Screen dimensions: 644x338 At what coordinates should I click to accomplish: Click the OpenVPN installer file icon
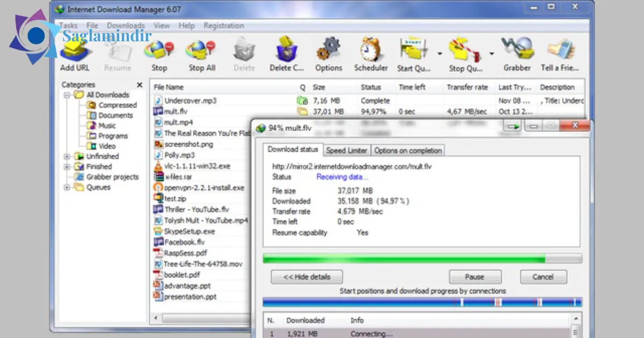pos(158,188)
